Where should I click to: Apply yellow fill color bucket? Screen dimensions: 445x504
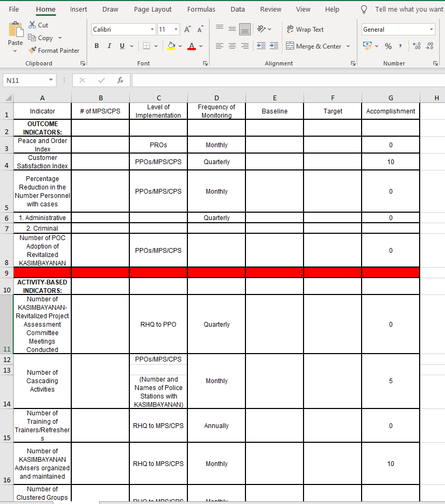click(x=172, y=46)
